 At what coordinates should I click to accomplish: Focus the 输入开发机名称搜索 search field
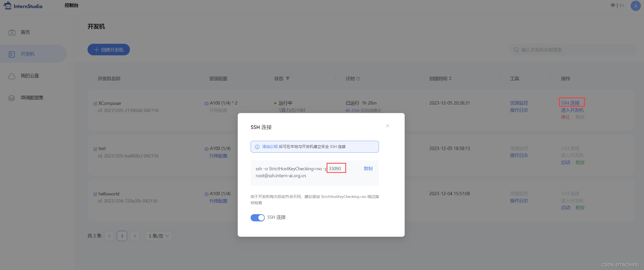click(x=573, y=50)
